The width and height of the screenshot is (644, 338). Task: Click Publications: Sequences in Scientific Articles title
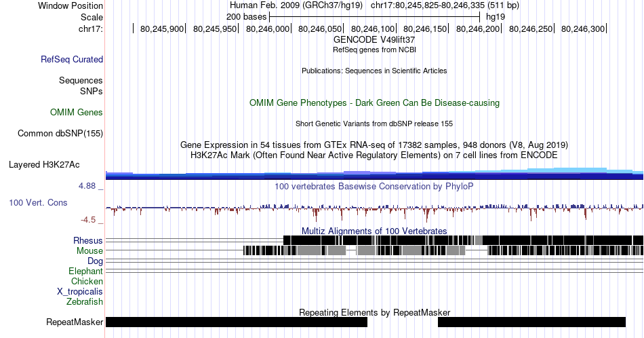click(x=374, y=71)
